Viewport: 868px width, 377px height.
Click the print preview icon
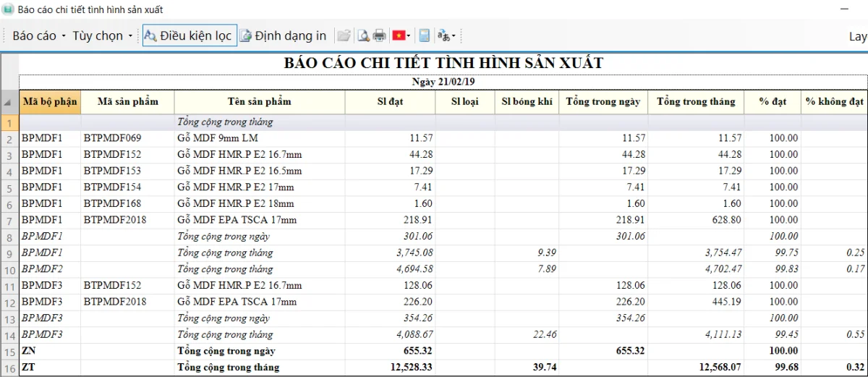(x=362, y=35)
